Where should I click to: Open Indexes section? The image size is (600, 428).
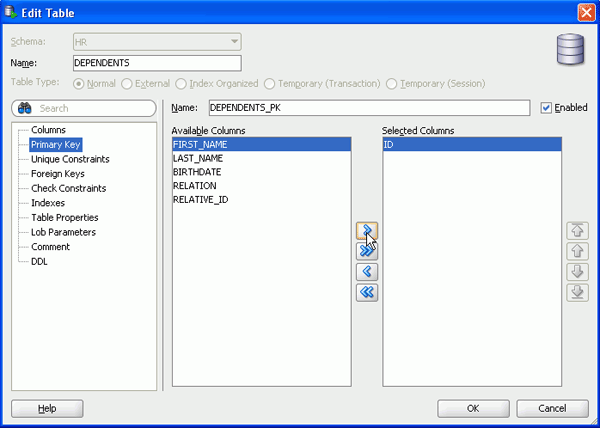[48, 203]
